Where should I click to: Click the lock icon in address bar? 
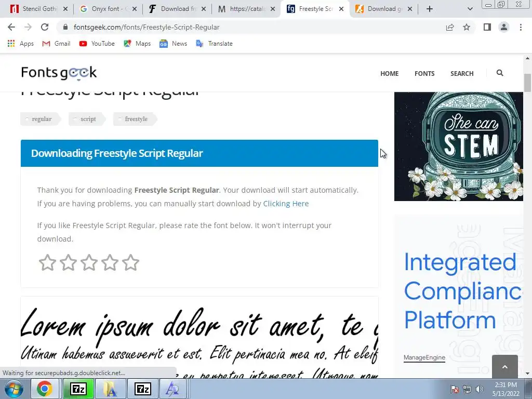click(65, 27)
